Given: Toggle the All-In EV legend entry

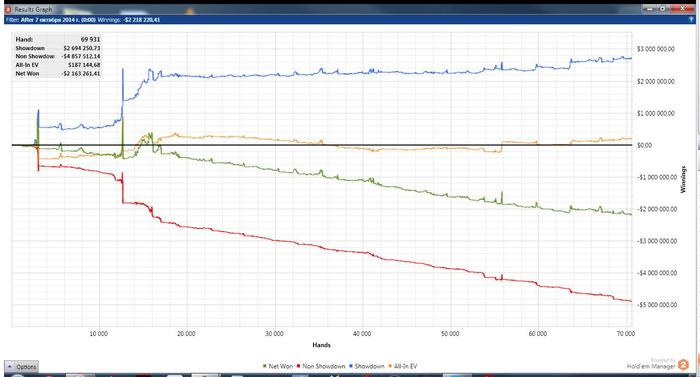Looking at the screenshot, I should tap(403, 366).
